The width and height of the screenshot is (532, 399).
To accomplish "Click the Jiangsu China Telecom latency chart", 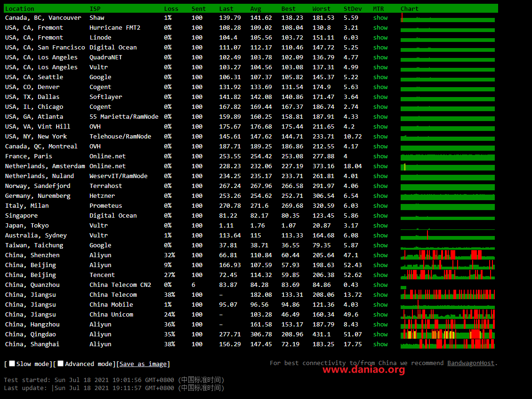I will pos(448,294).
